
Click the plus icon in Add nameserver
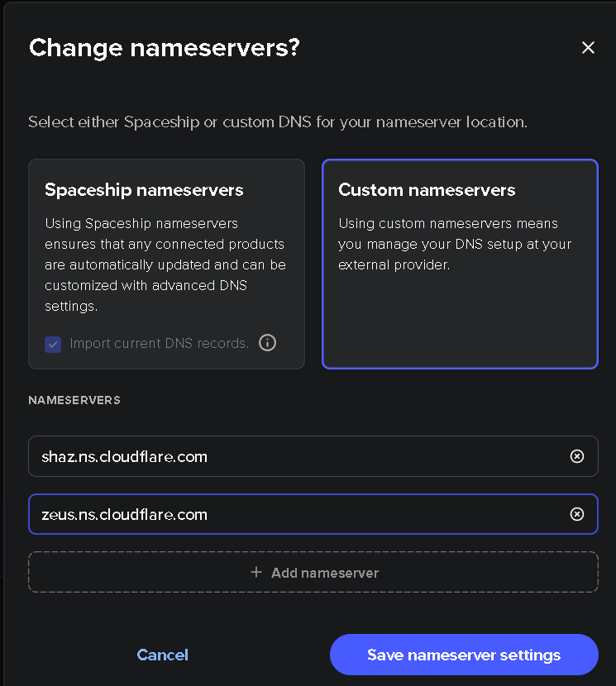(x=256, y=572)
